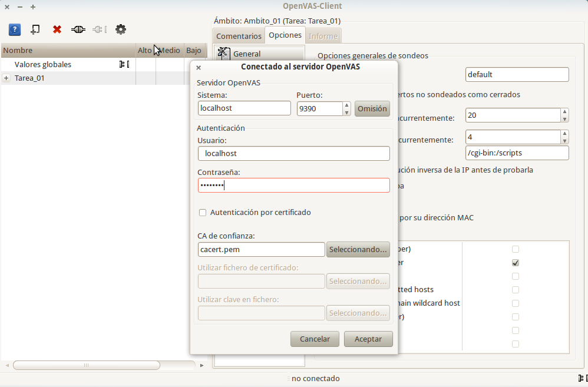Click the /cgi-bin:/scripts path field

point(517,153)
